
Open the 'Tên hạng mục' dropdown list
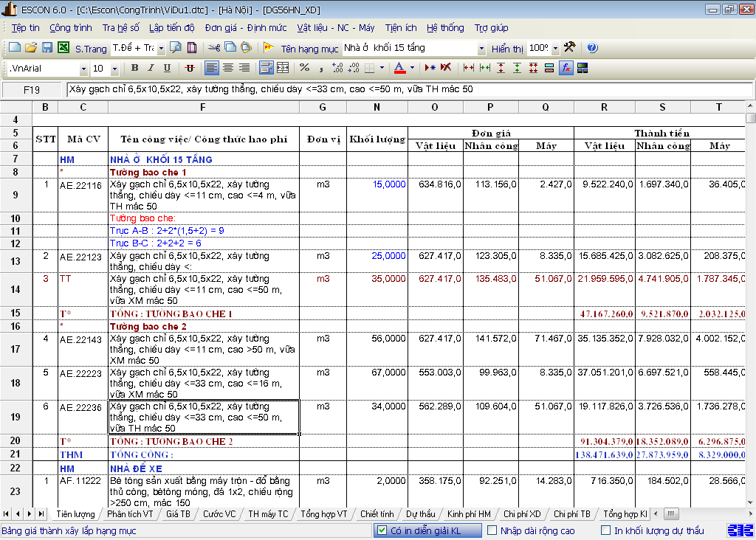(x=481, y=49)
